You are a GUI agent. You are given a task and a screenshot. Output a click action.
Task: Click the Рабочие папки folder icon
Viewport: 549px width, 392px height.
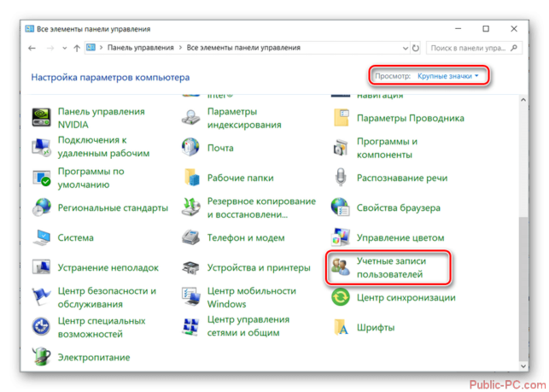[x=190, y=178]
